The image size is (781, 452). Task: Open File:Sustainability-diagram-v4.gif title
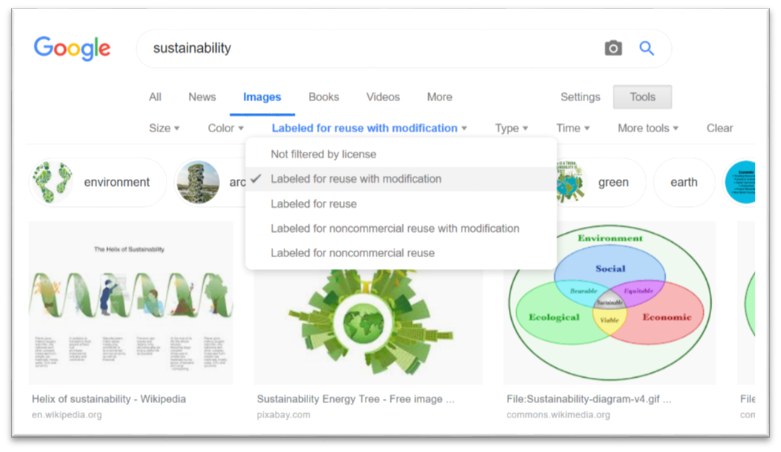(589, 399)
